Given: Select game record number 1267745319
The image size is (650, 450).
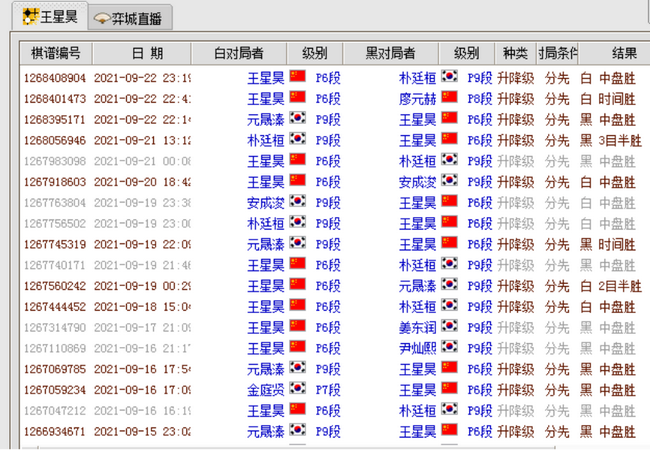Looking at the screenshot, I should (55, 244).
